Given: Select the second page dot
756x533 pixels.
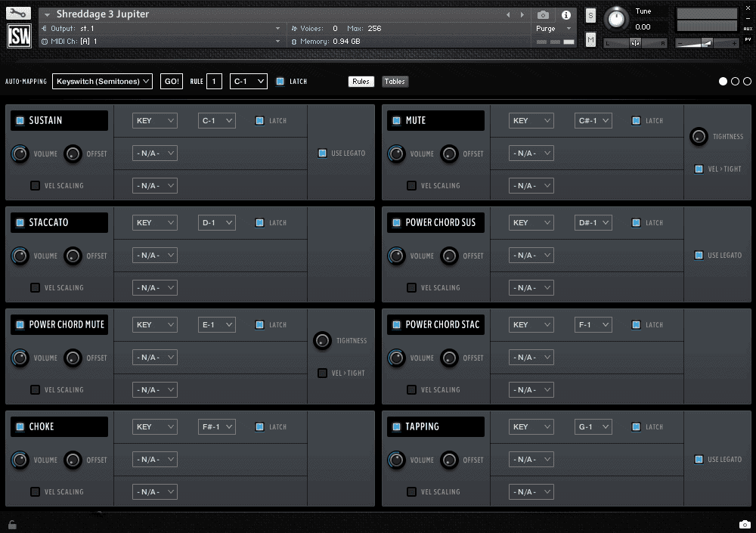Looking at the screenshot, I should (x=735, y=82).
